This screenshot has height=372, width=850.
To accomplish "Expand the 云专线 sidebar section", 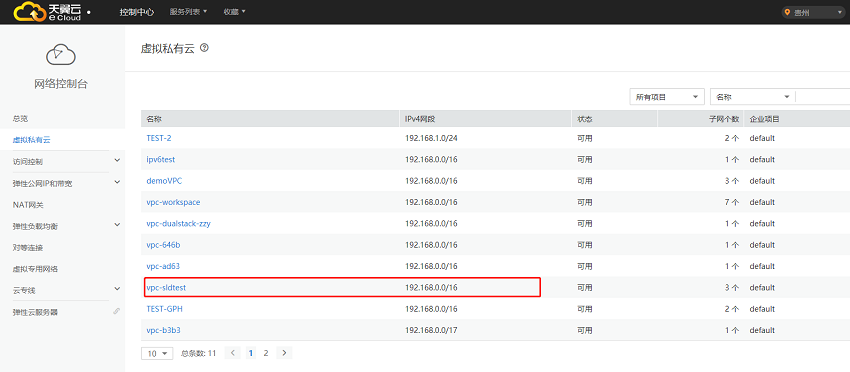I will click(117, 290).
